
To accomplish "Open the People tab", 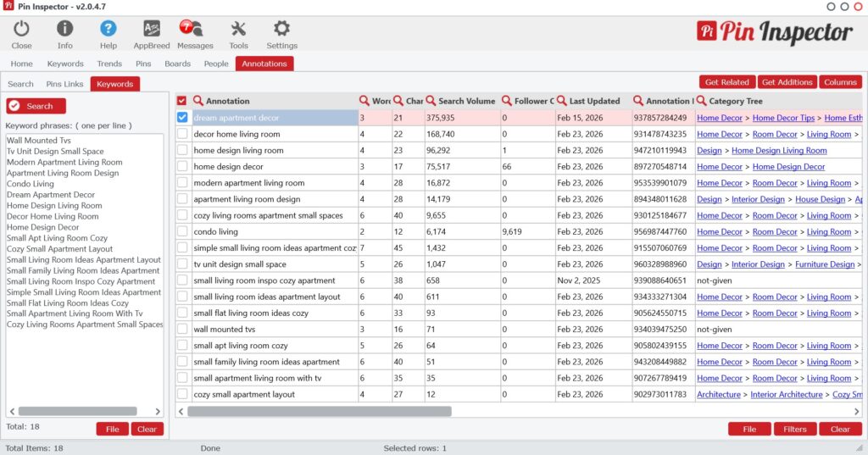I will pyautogui.click(x=216, y=64).
